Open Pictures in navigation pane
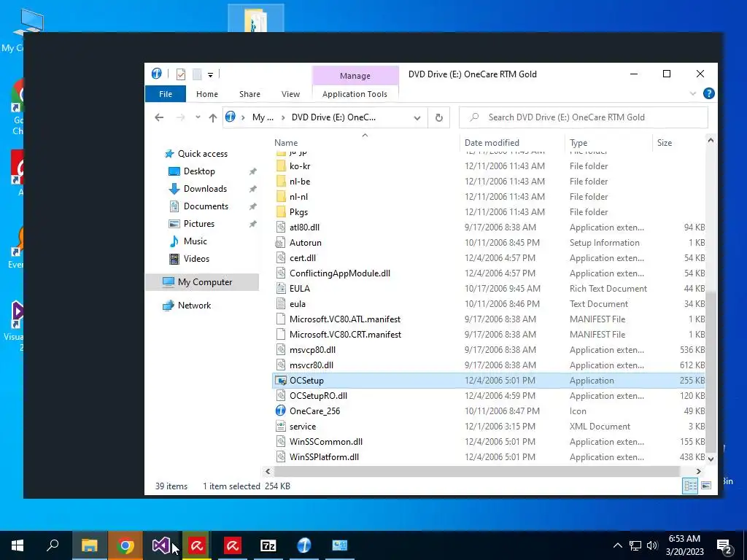This screenshot has height=560, width=747. coord(198,224)
